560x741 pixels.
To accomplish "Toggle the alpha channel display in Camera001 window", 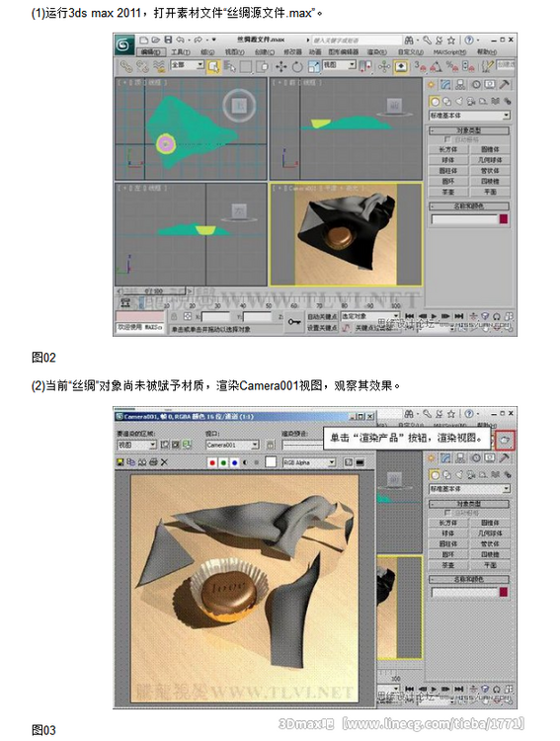I will (245, 462).
